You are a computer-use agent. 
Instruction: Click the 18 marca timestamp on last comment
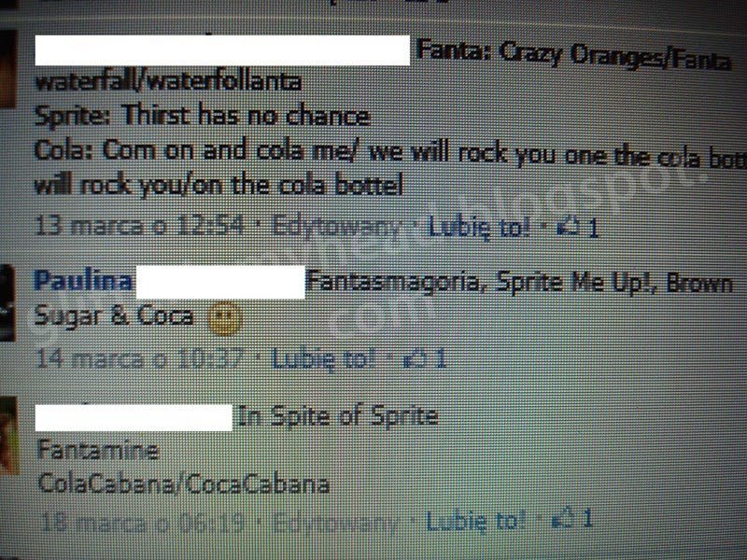pos(142,523)
